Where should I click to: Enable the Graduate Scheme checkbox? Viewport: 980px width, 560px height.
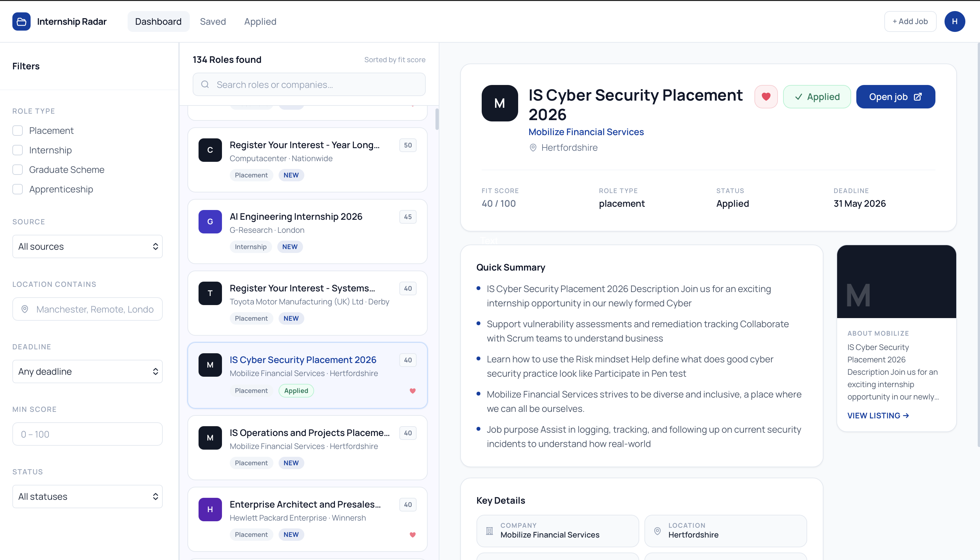(x=17, y=170)
